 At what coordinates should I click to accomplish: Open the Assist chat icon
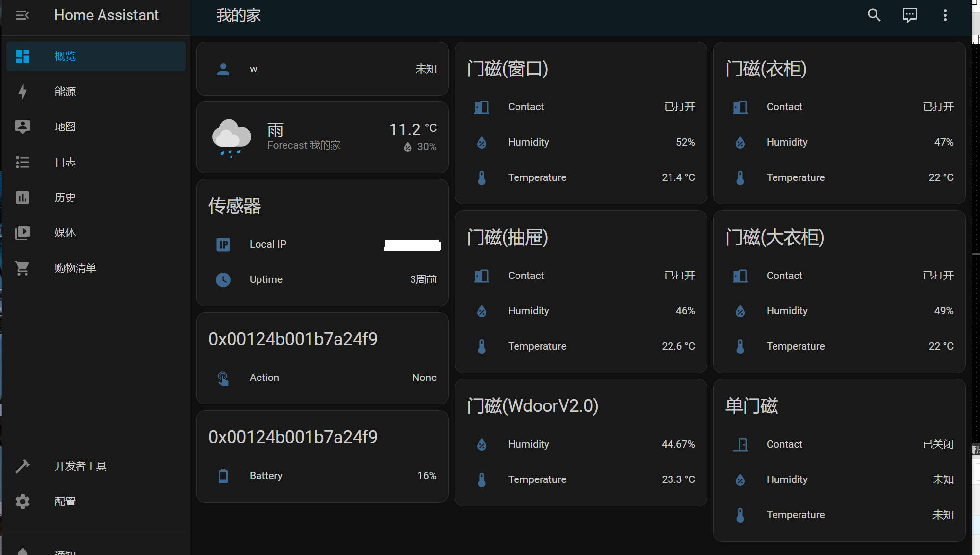coord(909,15)
